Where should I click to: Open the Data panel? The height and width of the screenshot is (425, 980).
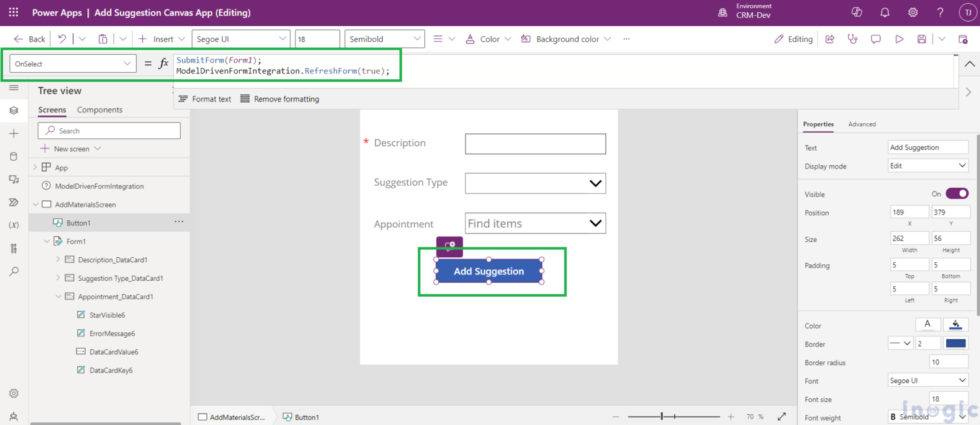point(13,156)
